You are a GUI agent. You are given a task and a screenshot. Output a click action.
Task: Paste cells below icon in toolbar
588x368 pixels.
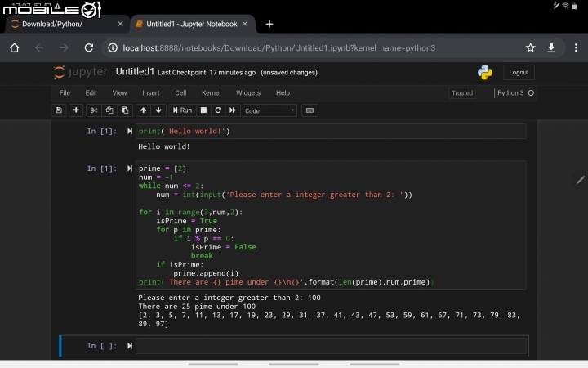coord(124,110)
